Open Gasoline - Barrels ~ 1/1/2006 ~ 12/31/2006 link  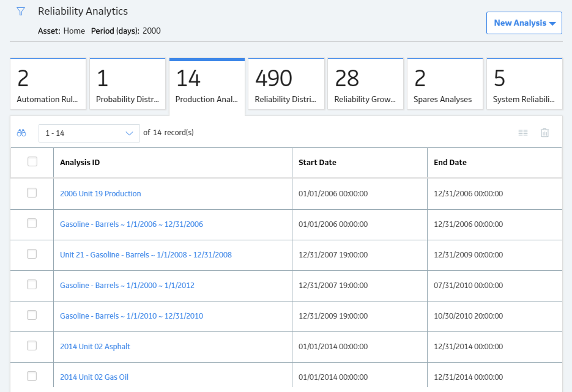[132, 224]
